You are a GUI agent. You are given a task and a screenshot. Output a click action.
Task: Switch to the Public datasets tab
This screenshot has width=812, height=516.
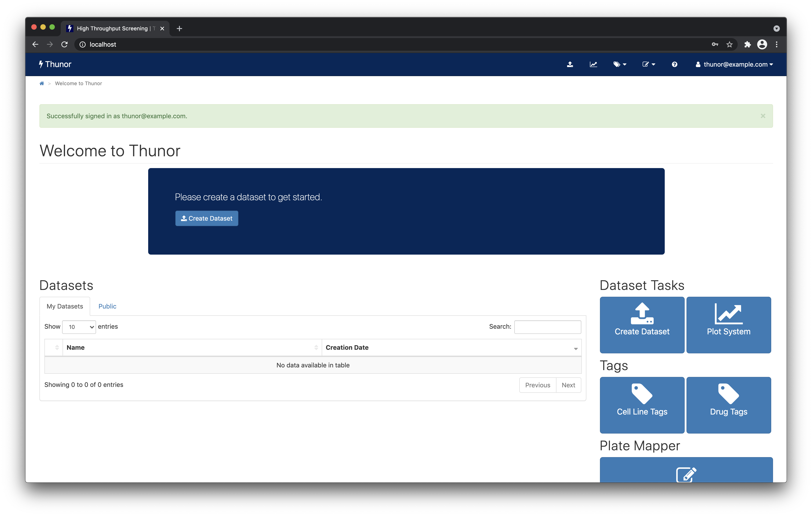point(107,306)
